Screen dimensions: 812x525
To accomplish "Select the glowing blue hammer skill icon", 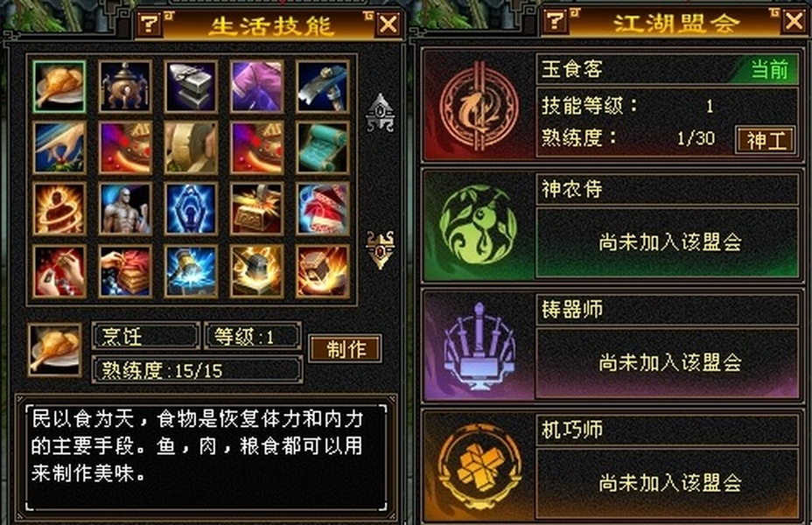I will point(191,271).
